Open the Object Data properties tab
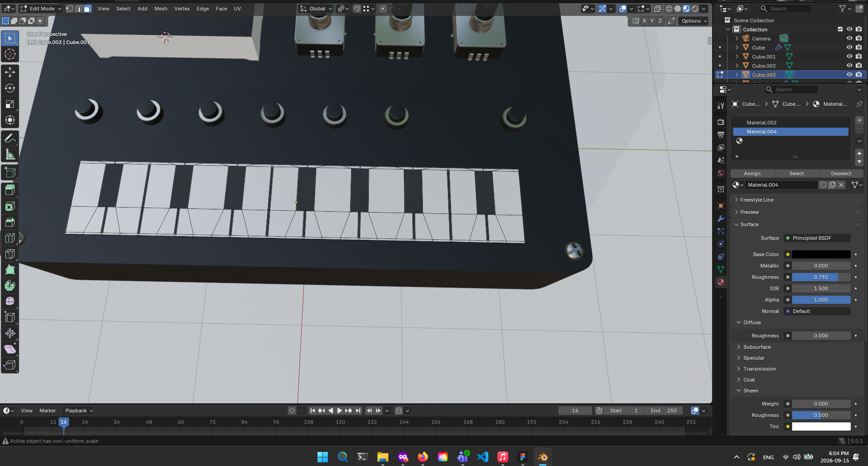The height and width of the screenshot is (466, 868). [x=721, y=269]
